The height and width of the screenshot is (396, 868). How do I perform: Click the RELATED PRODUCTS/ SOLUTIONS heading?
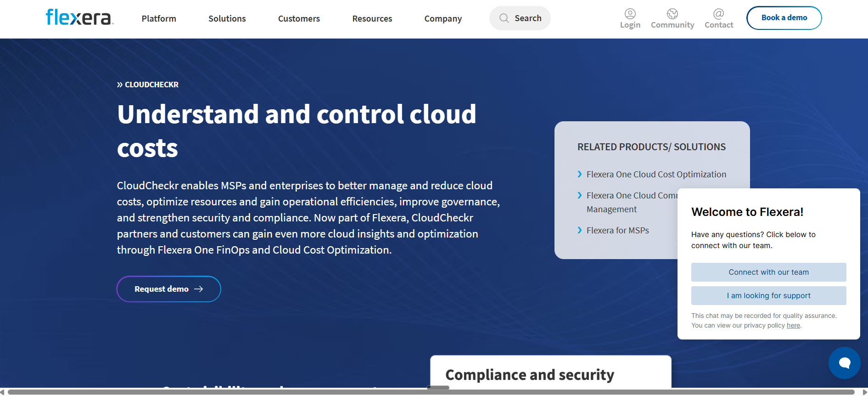click(651, 147)
